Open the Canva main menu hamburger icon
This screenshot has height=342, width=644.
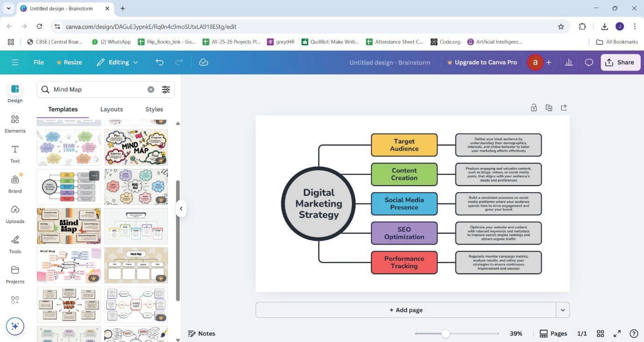pos(15,62)
